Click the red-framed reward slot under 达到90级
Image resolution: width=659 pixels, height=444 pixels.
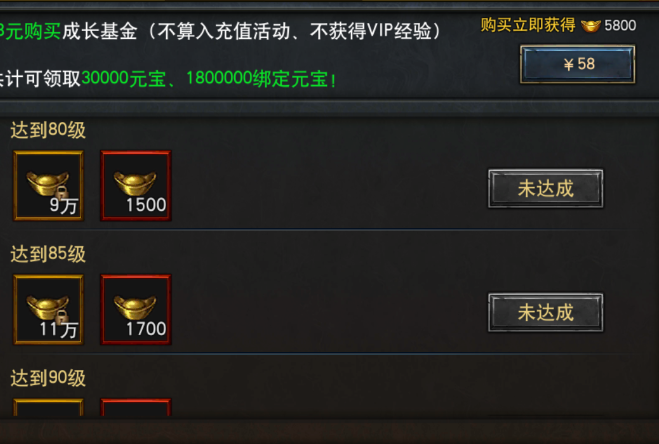click(136, 407)
